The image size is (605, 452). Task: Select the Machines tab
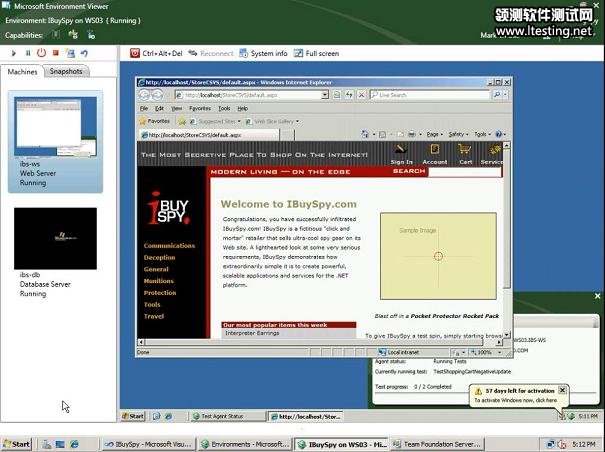(23, 72)
